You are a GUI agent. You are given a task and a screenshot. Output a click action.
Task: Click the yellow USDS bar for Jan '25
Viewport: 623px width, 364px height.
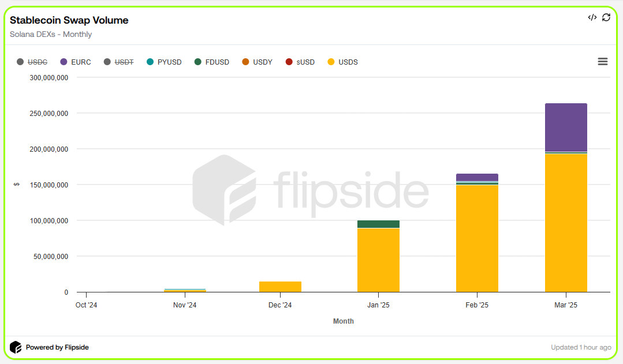coord(378,260)
